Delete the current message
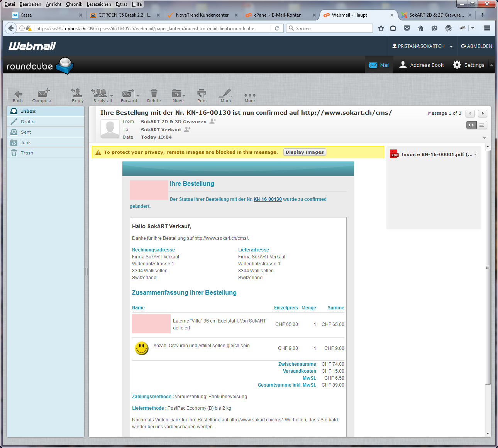The width and height of the screenshot is (498, 448). coord(154,95)
